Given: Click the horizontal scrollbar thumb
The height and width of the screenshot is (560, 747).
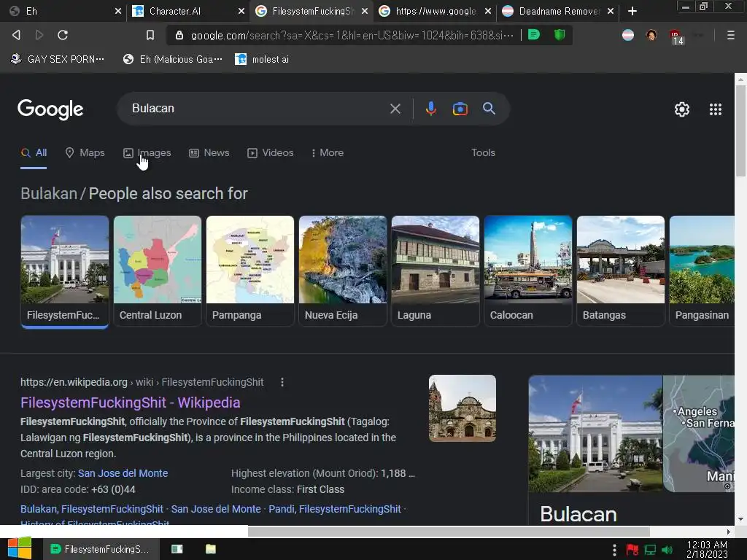Looking at the screenshot, I should pyautogui.click(x=449, y=532).
